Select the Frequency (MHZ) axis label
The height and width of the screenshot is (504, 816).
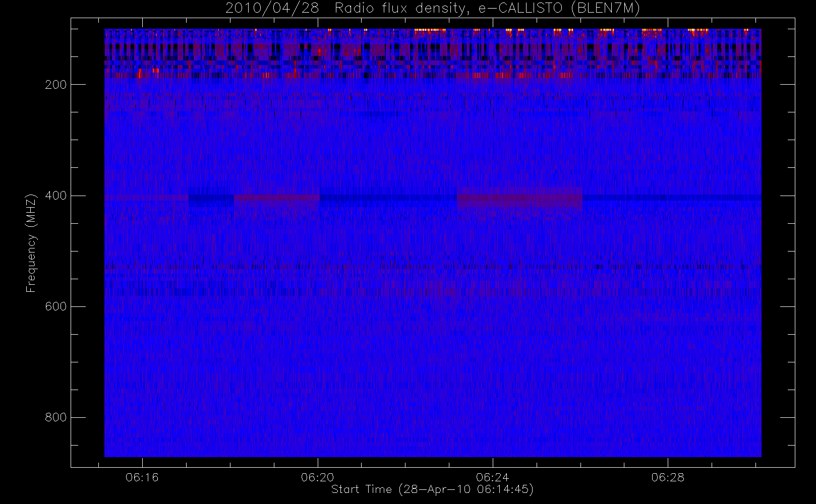click(31, 243)
